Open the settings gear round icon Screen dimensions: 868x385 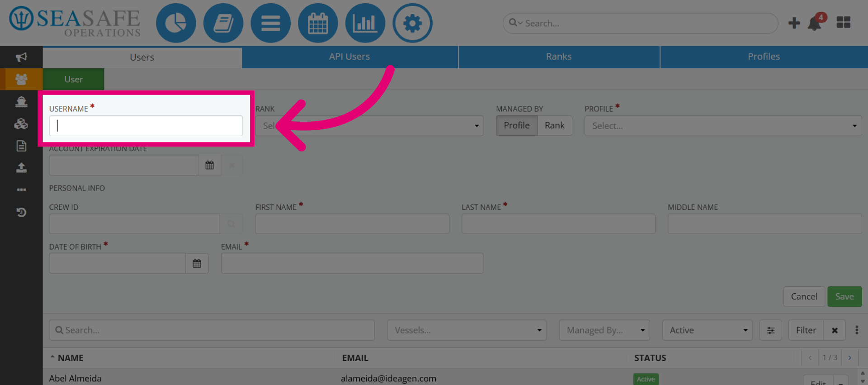pyautogui.click(x=412, y=23)
